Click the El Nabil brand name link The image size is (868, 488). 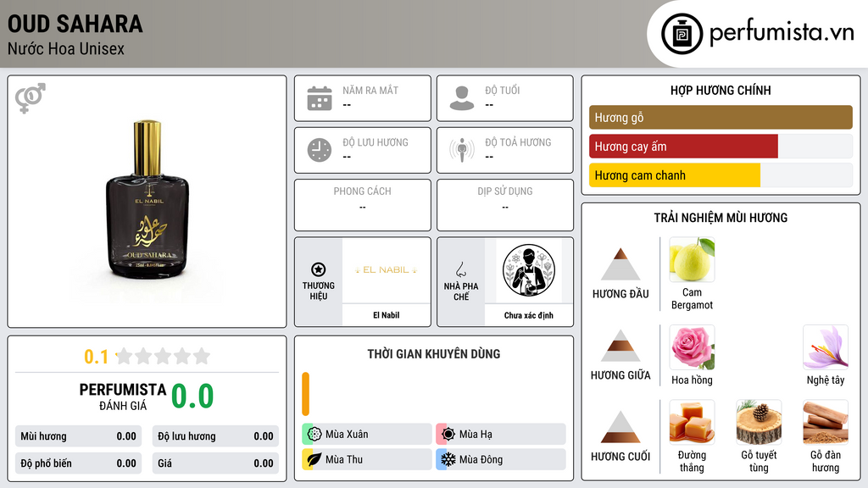pyautogui.click(x=386, y=315)
